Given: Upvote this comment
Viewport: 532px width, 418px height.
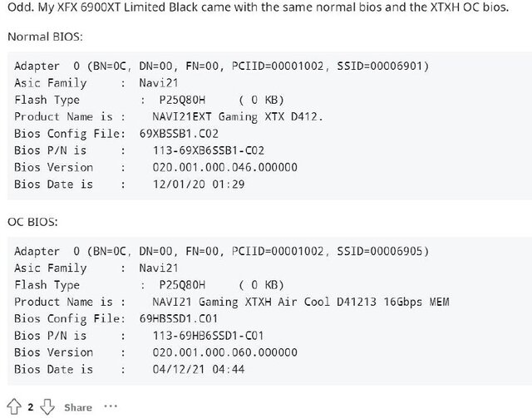Looking at the screenshot, I should (x=14, y=407).
